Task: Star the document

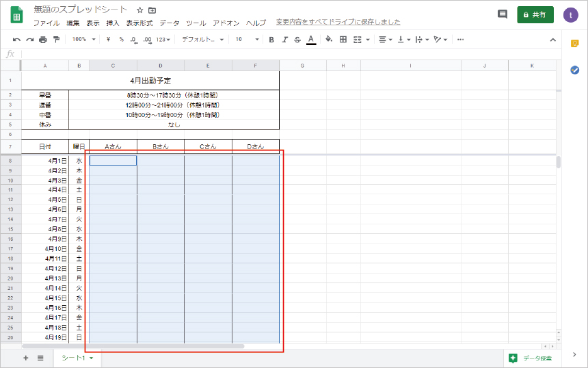Action: point(140,10)
